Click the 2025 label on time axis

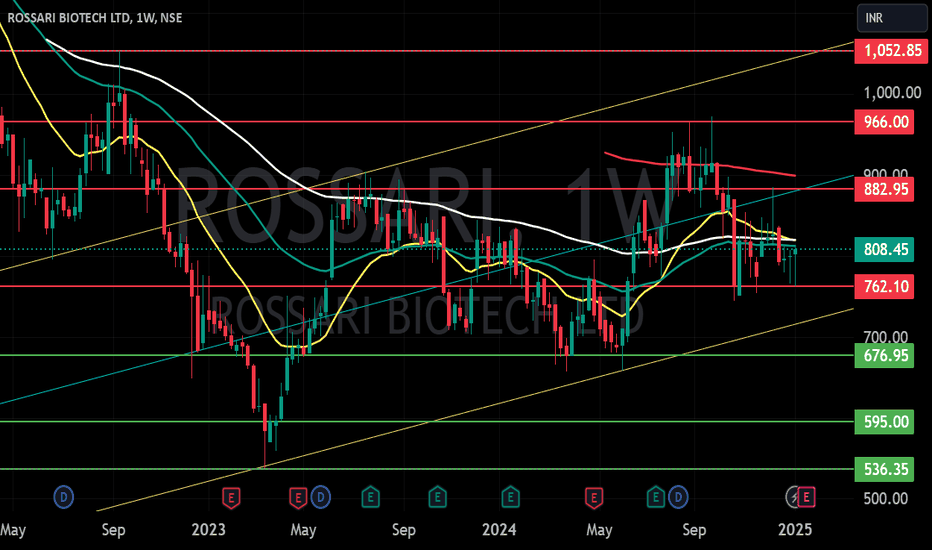click(x=795, y=529)
